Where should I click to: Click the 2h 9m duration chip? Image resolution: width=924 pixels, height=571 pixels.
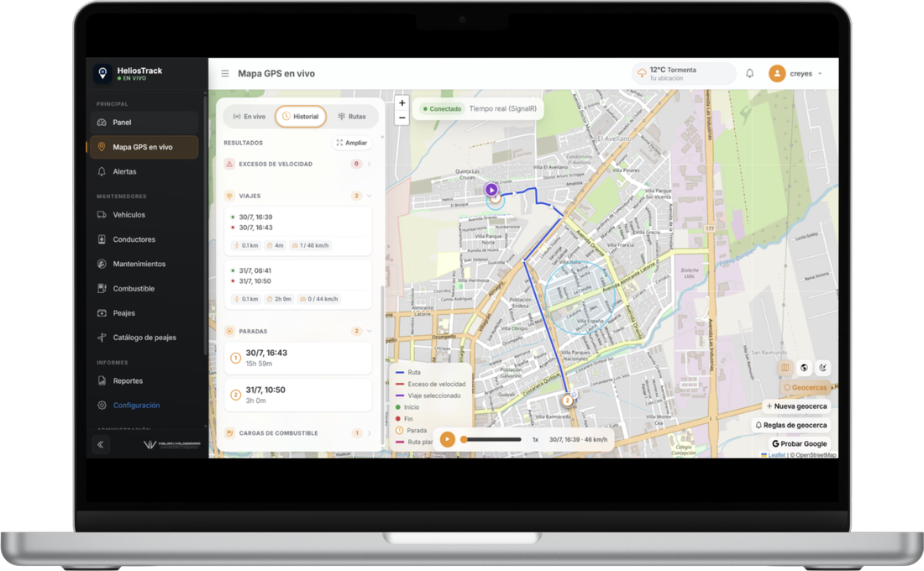(x=279, y=299)
